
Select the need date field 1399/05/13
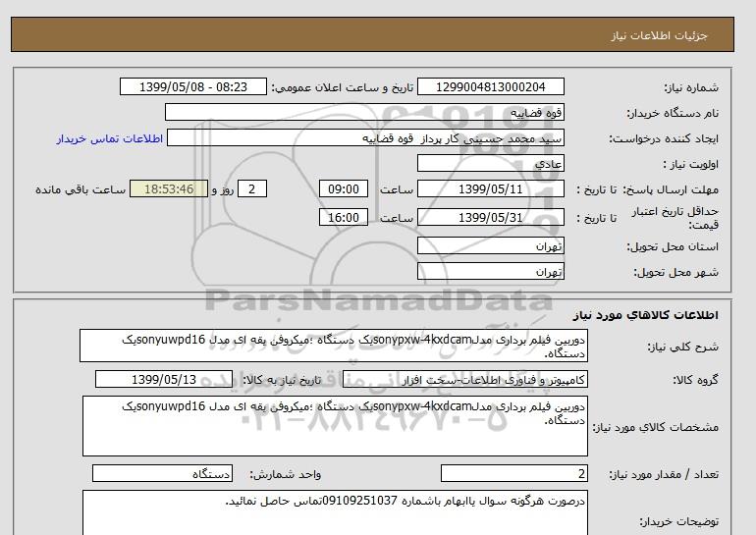164,379
